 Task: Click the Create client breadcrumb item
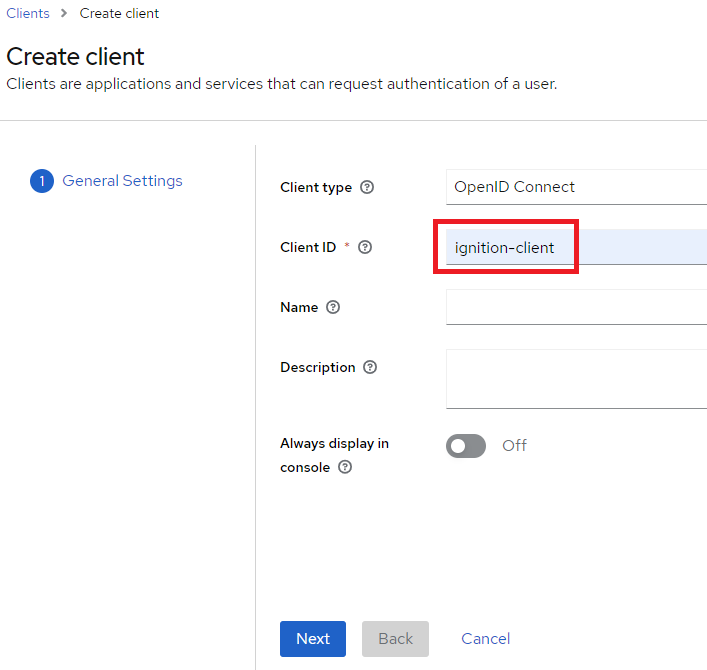119,13
